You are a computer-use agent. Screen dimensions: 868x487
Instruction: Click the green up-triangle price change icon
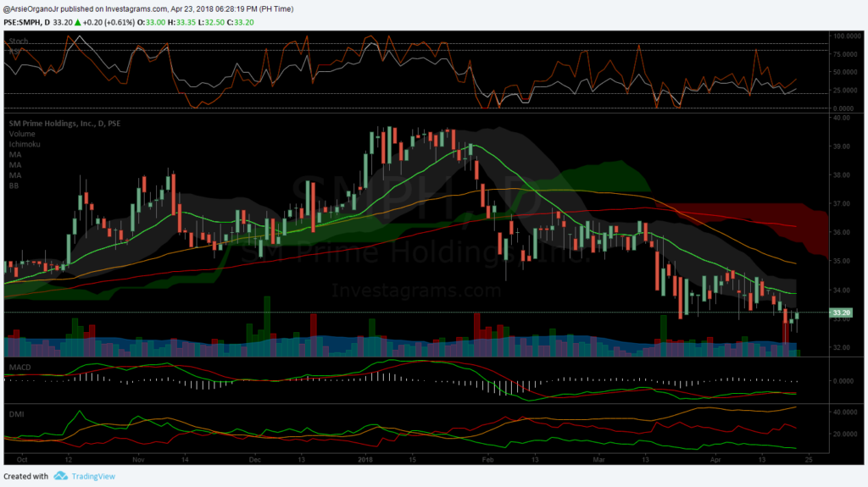77,22
